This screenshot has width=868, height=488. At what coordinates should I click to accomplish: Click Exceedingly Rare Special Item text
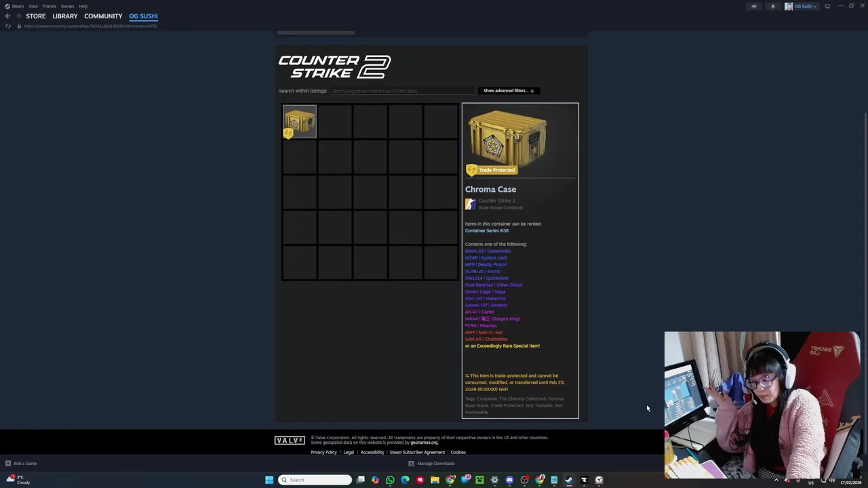[x=502, y=346]
